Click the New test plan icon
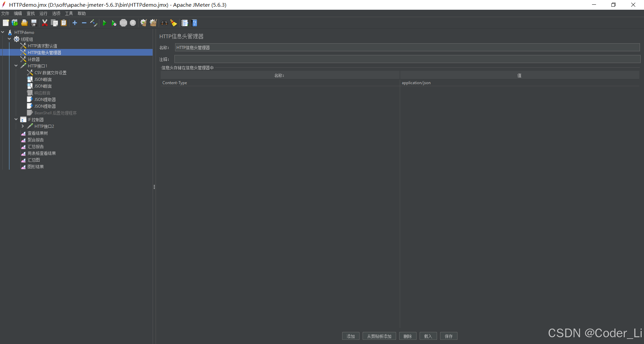Viewport: 644px width, 344px height. [6, 23]
